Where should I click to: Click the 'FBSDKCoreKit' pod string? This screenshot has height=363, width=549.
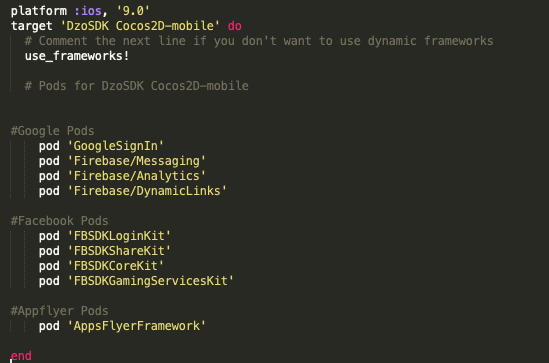115,266
